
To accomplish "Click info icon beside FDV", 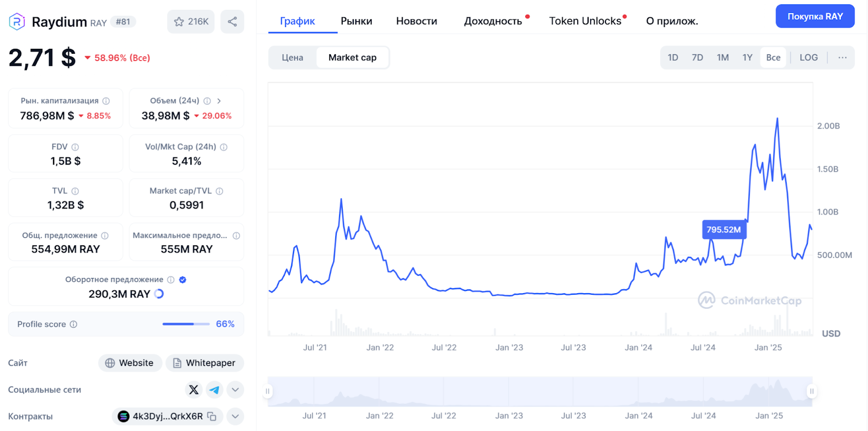I will pyautogui.click(x=75, y=147).
